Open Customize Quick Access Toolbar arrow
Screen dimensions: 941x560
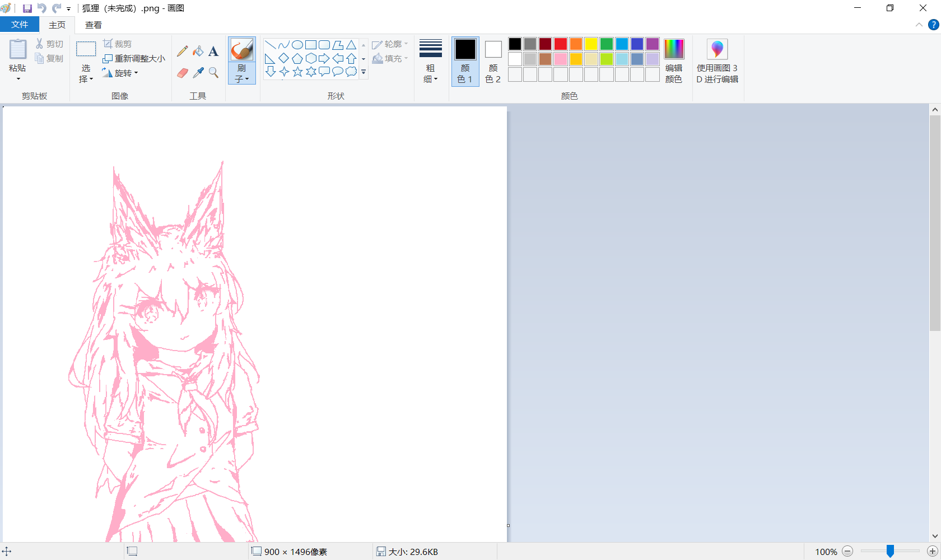[69, 9]
